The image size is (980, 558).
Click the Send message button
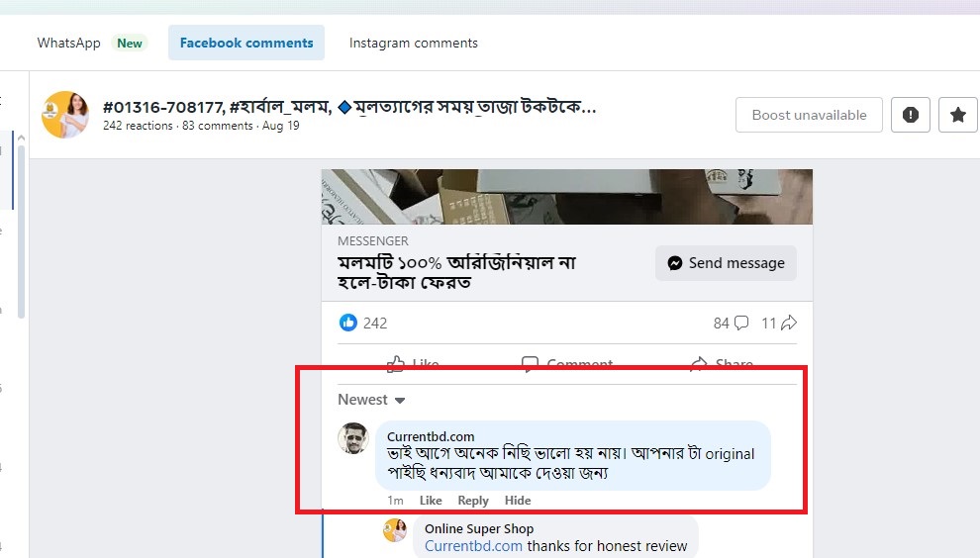[726, 263]
